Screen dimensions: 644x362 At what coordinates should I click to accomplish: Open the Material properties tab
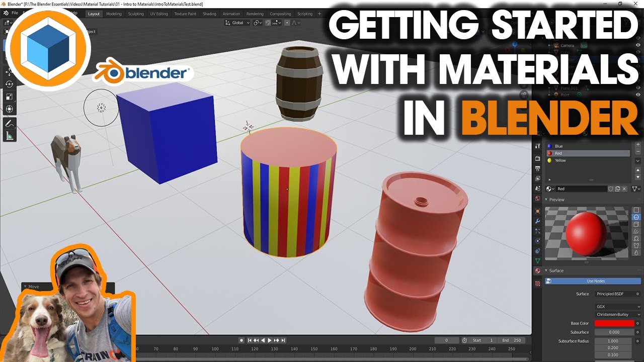(x=537, y=271)
